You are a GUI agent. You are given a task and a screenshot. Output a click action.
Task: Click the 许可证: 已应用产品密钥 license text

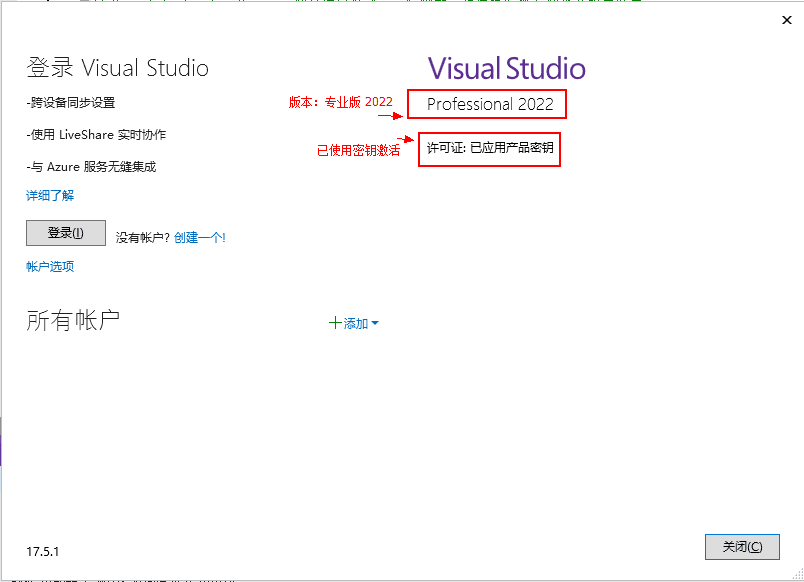[x=489, y=149]
